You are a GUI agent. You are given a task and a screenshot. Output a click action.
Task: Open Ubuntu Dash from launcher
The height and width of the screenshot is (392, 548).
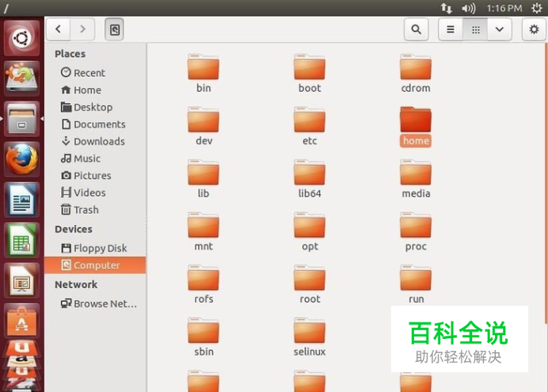point(21,38)
